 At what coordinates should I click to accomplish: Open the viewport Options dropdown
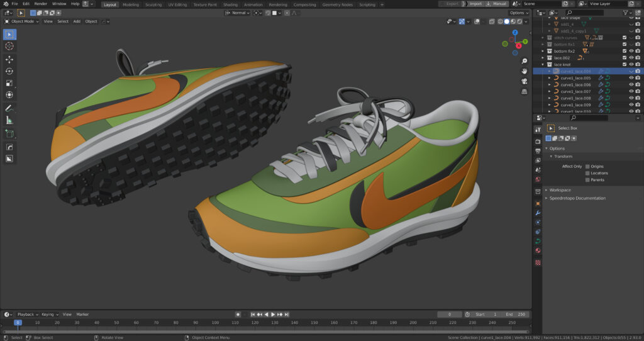519,13
